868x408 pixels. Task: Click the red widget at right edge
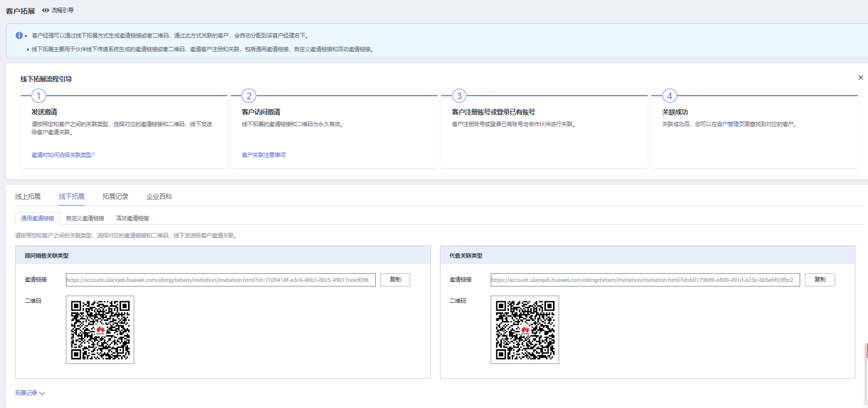[866, 351]
